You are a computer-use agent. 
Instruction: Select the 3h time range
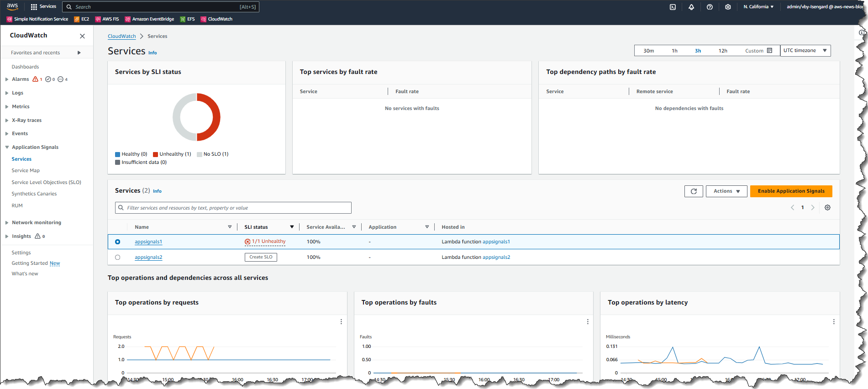coord(698,51)
